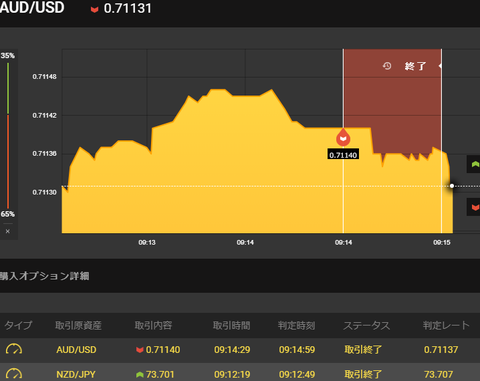Click red down arrow next to 0.71140 in table
The height and width of the screenshot is (381, 480).
140,350
